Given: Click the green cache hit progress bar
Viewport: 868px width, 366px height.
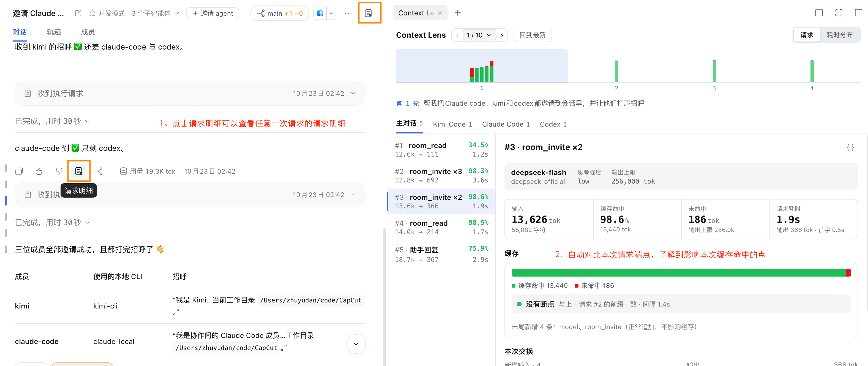Looking at the screenshot, I should [679, 272].
